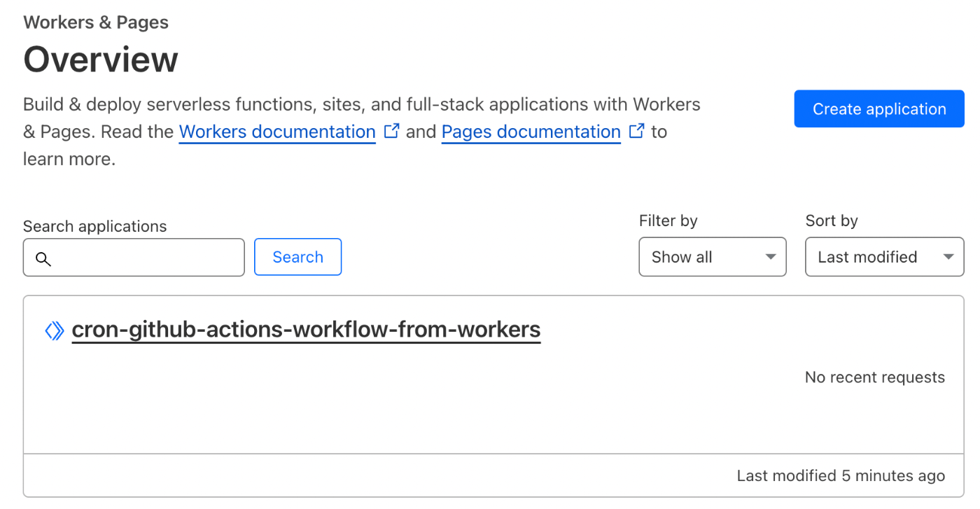Click Last modified 5 minutes ago footer
980x509 pixels.
[841, 476]
